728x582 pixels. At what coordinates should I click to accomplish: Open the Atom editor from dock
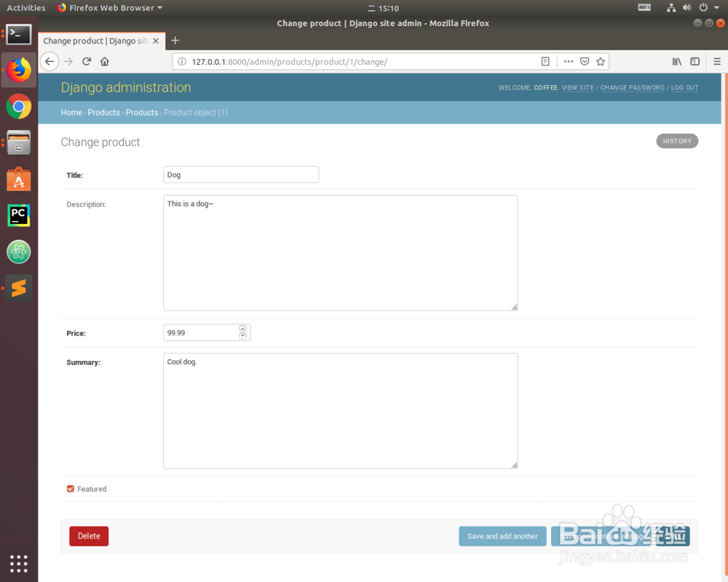point(19,252)
